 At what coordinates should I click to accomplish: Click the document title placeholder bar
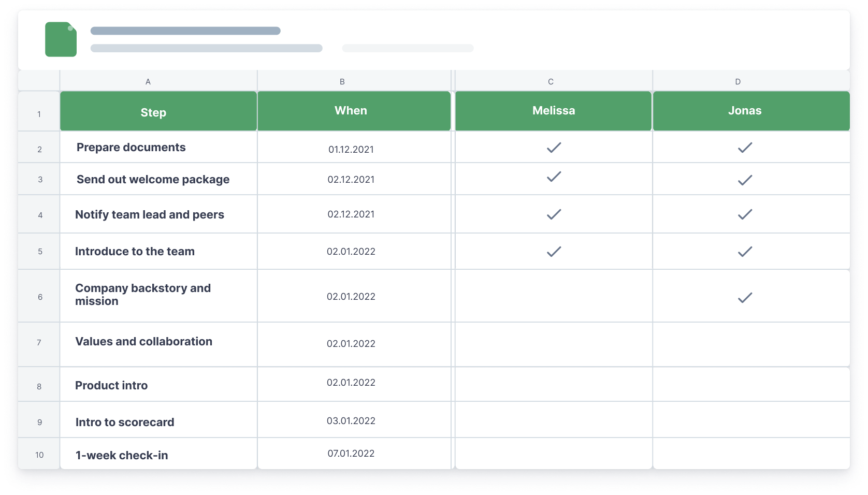pos(185,31)
